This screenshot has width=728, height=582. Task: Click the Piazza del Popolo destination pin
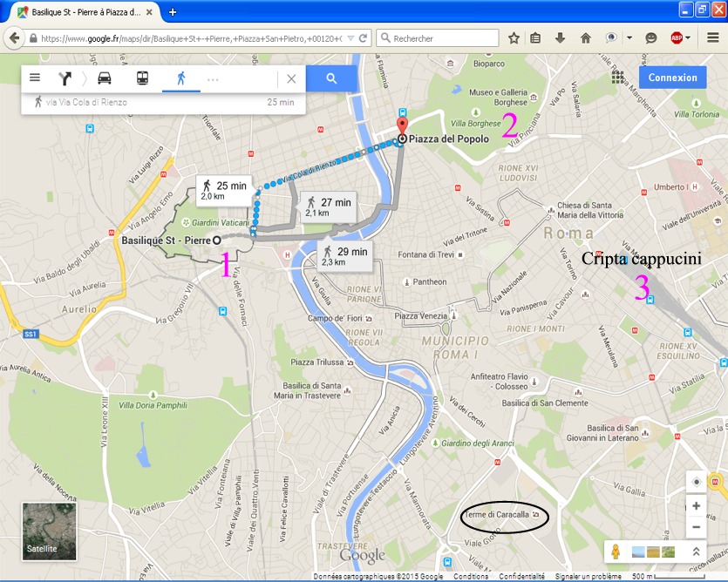click(402, 127)
